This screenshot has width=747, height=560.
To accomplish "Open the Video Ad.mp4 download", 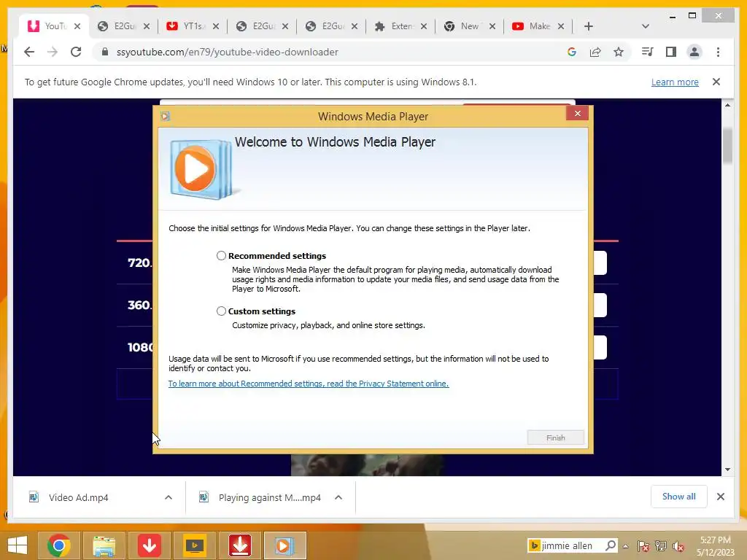I will [79, 497].
